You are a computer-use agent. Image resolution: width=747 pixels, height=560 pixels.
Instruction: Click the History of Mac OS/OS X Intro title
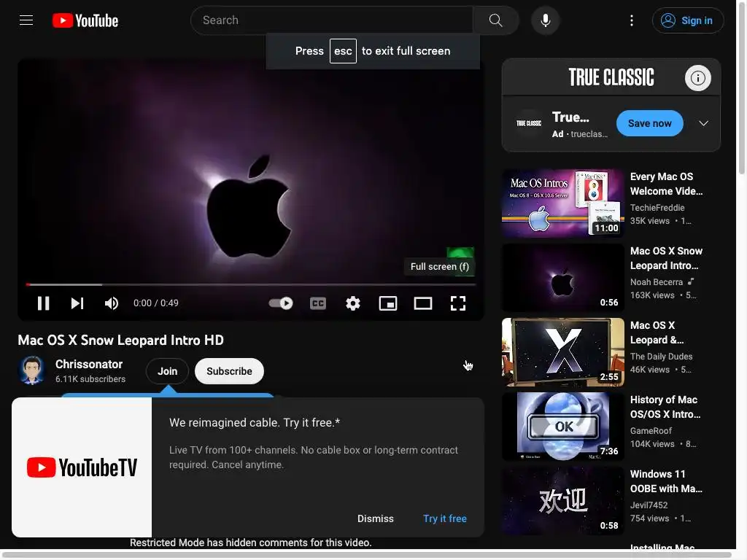pos(665,407)
